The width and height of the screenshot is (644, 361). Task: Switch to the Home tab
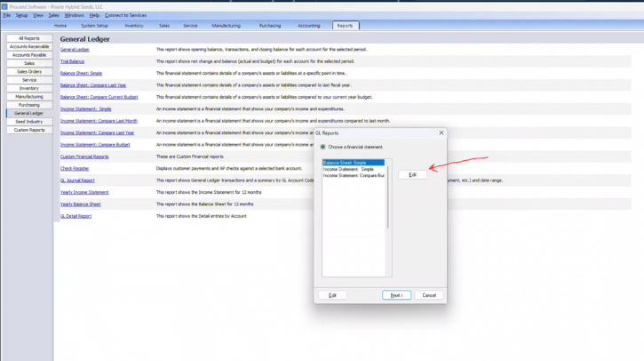60,26
